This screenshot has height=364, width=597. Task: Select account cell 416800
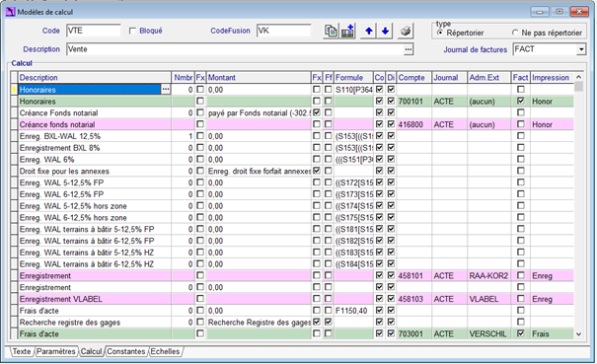(x=413, y=124)
